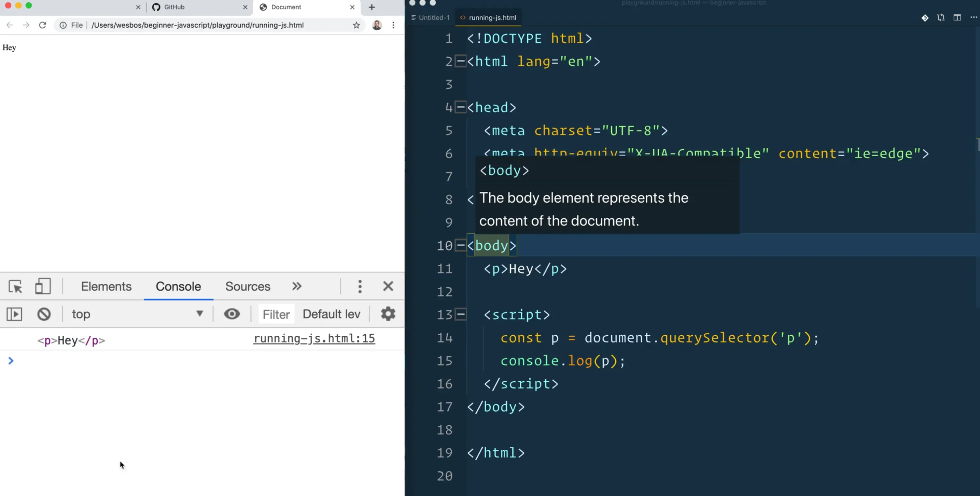Reload the browser page

tap(43, 25)
